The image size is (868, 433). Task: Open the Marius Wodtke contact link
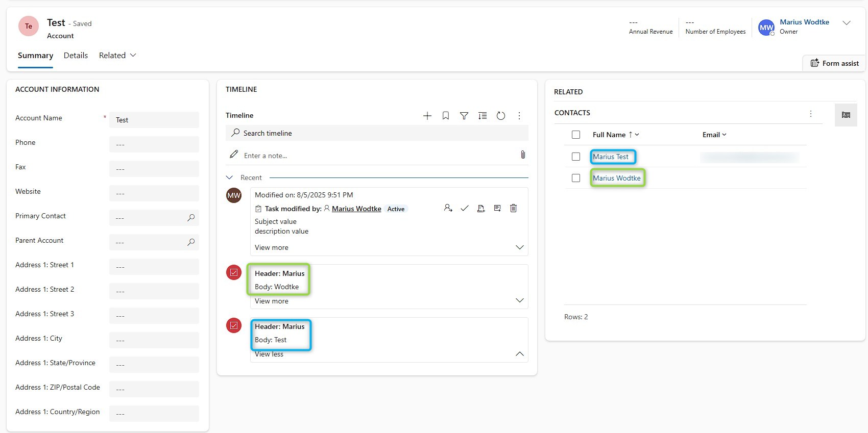coord(616,178)
